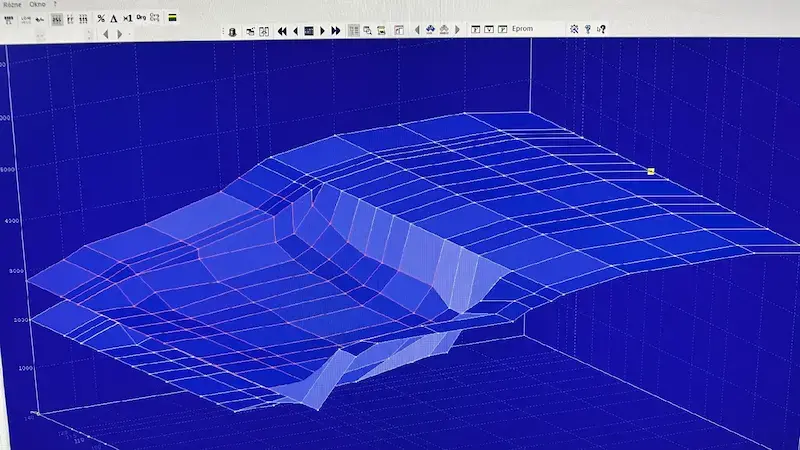Select the delta difference icon
The height and width of the screenshot is (450, 800).
tap(114, 18)
